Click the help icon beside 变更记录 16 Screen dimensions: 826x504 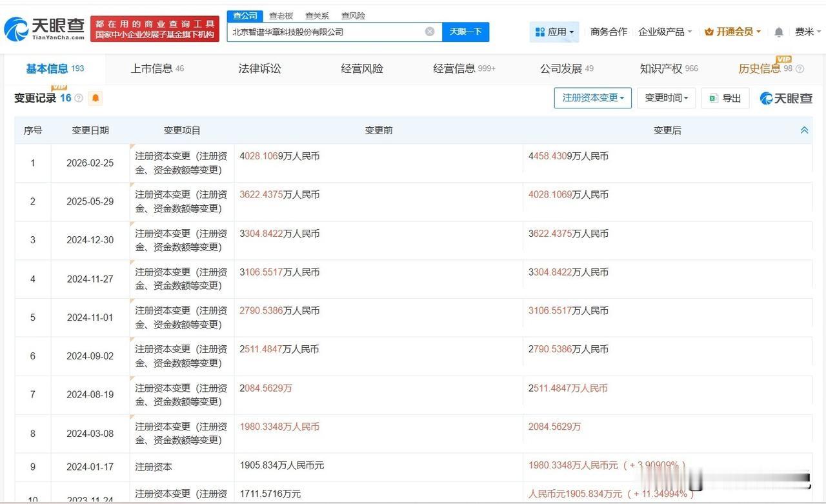pyautogui.click(x=79, y=98)
